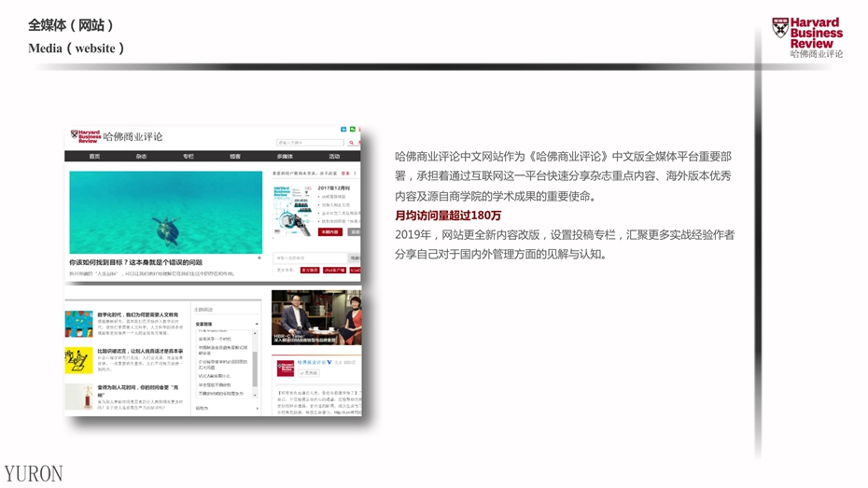This screenshot has width=868, height=488.
Task: Open the article 舍得为别人花时间
Action: pyautogui.click(x=138, y=391)
